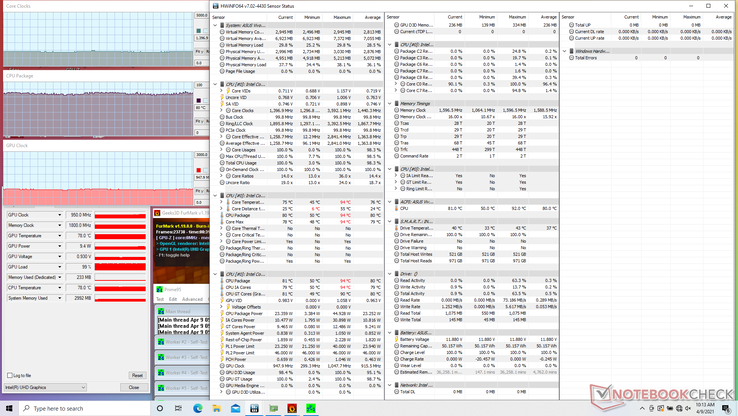Click the Prime95 window icon
The width and height of the screenshot is (738, 416).
158,289
